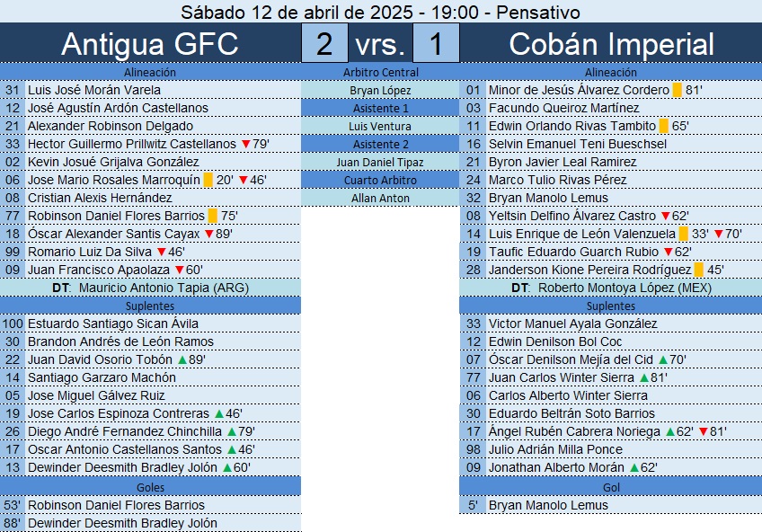Click red arrow next to Romario Luiz Da Silva
762x532 pixels.
[x=162, y=252]
